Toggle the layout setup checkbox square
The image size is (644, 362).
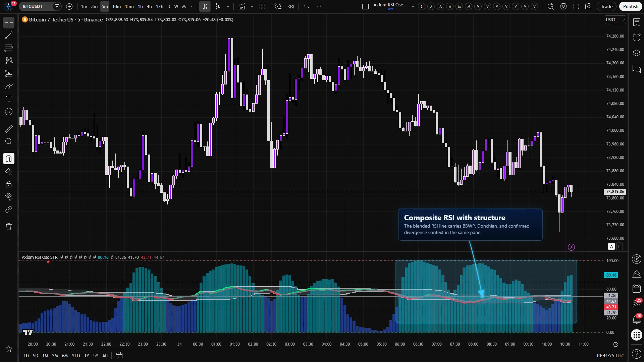[366, 6]
